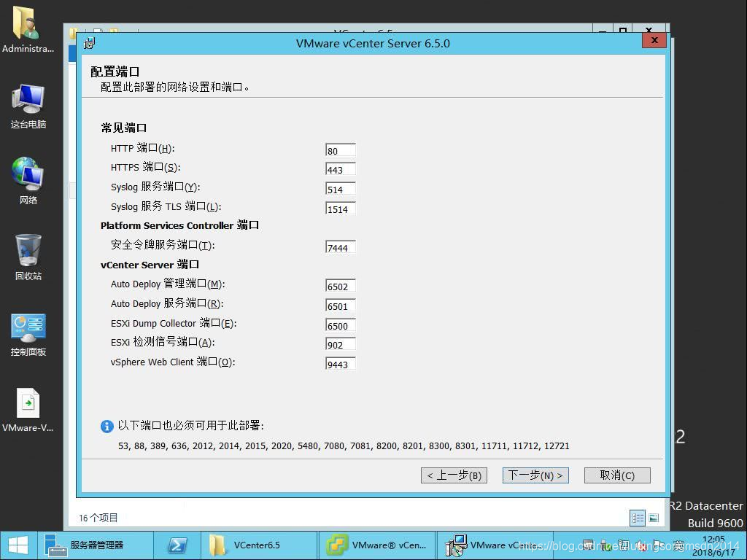Click the 常见端口 section heading
The width and height of the screenshot is (747, 560).
(124, 128)
